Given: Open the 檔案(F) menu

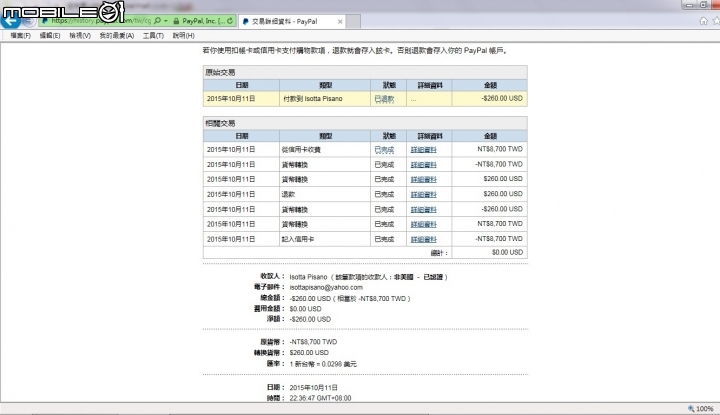Looking at the screenshot, I should [20, 35].
